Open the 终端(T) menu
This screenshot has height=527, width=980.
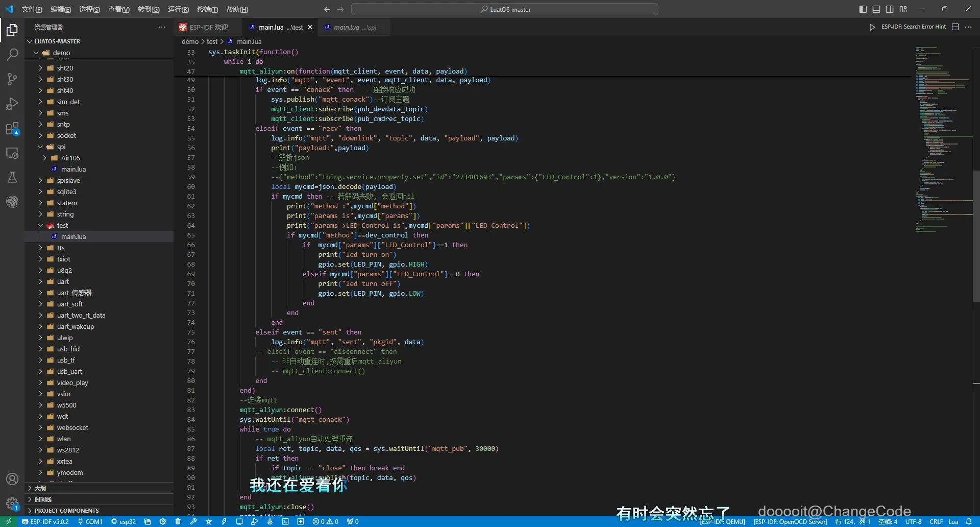coord(207,9)
